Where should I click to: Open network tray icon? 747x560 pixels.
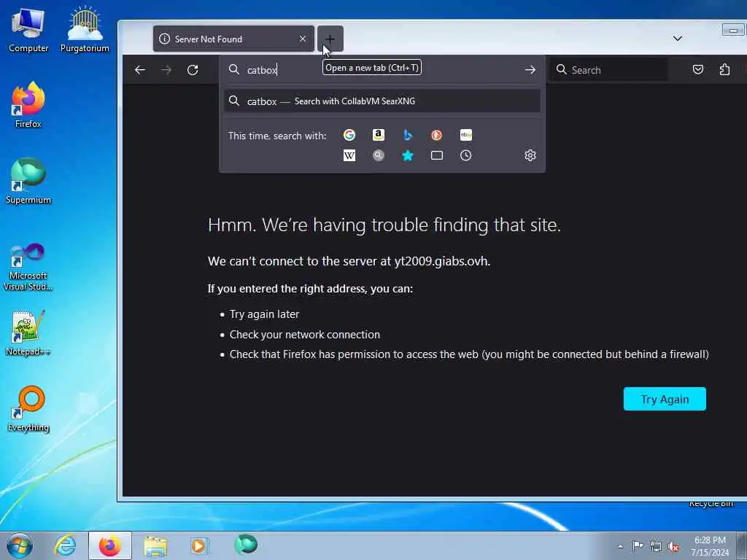[x=656, y=546]
